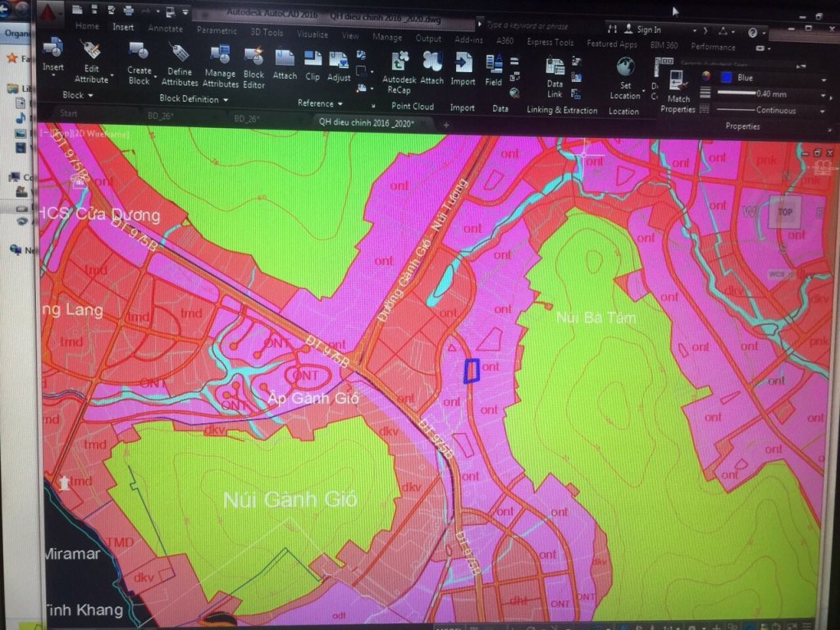Screen dimensions: 840x630
Task: Expand the Quick Access Toolbar customize arrow
Action: 185,11
